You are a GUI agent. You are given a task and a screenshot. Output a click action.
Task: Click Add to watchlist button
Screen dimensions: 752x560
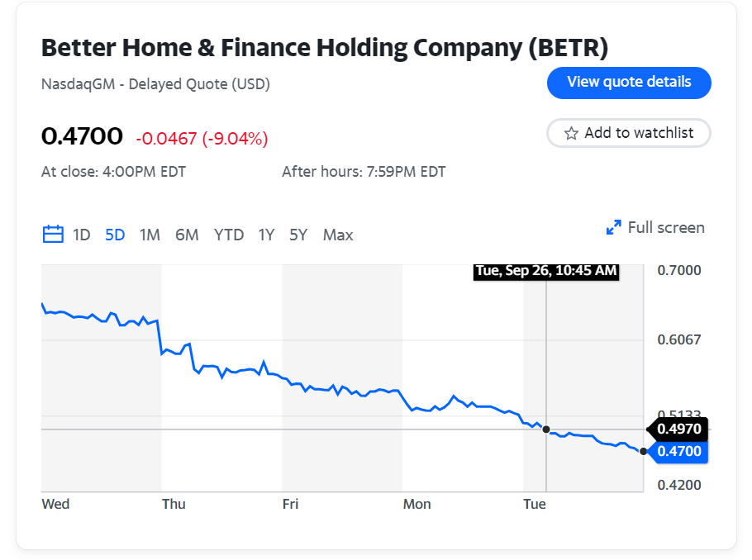[629, 133]
